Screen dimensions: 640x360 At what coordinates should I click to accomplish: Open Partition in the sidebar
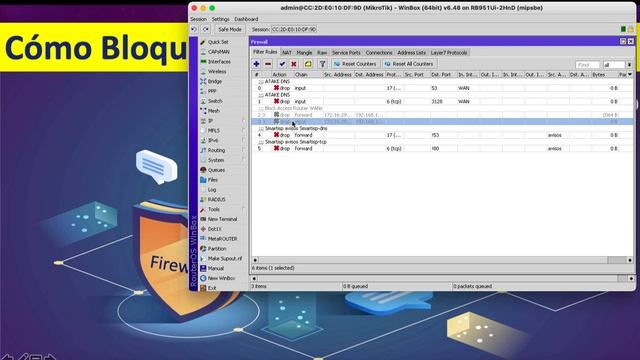[x=217, y=249]
